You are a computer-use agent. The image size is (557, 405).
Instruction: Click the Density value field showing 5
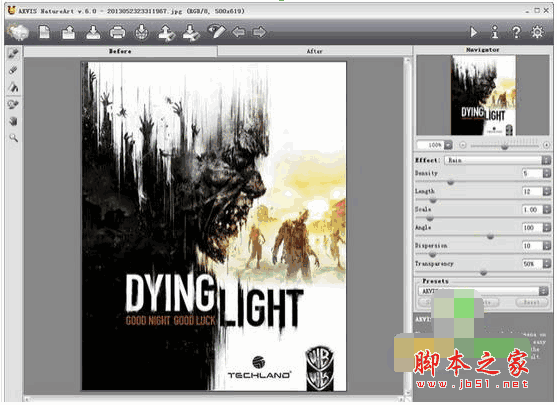tap(532, 173)
